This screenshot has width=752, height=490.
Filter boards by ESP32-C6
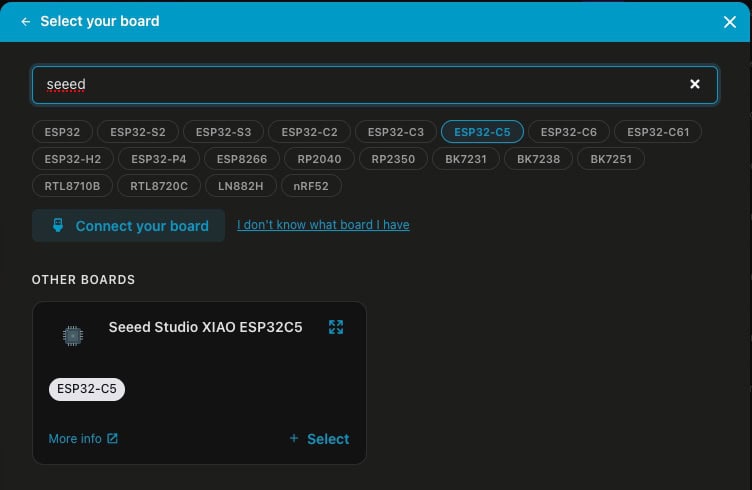point(569,132)
